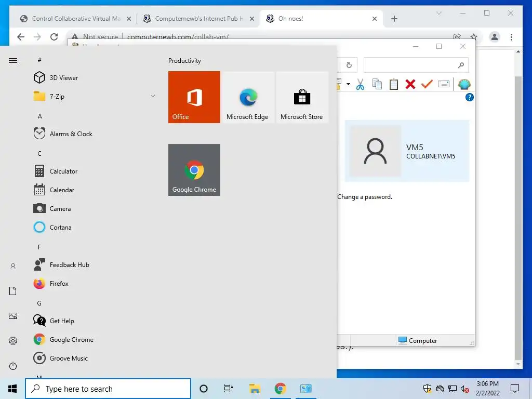Click the Windows Start button
Screen dimensions: 532x399
tap(12, 389)
